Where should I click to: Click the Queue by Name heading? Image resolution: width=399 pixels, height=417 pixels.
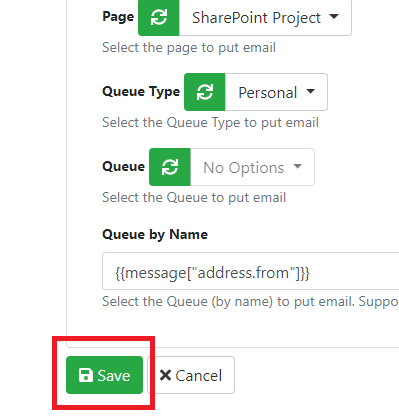(x=155, y=235)
